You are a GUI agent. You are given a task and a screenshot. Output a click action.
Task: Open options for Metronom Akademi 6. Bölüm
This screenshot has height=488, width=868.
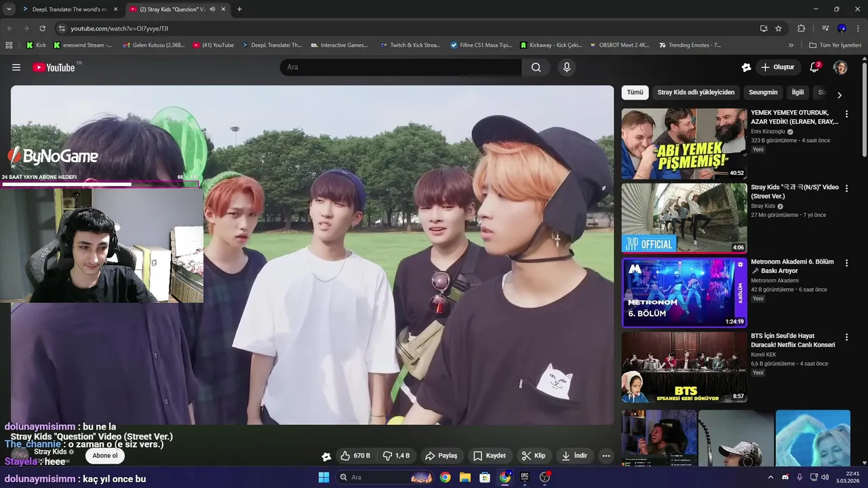[846, 263]
